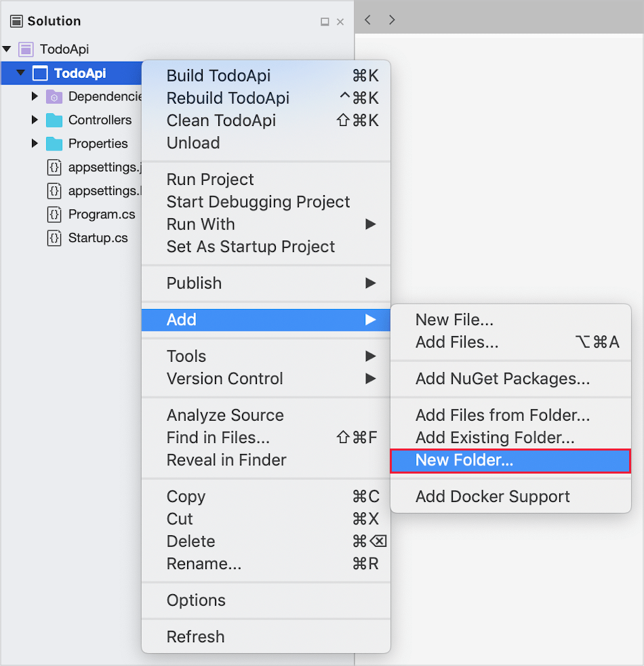Click the Solution panel header icon
The height and width of the screenshot is (666, 644).
point(16,21)
